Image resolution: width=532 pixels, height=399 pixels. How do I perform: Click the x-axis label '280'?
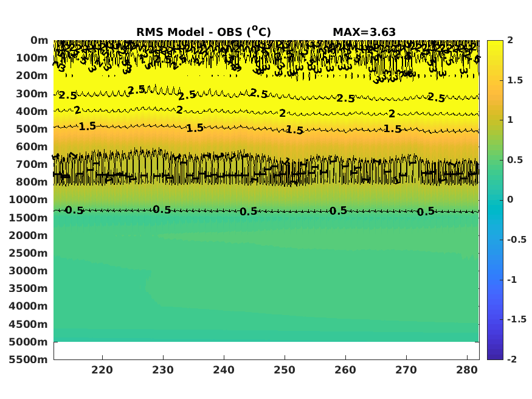[x=467, y=370]
